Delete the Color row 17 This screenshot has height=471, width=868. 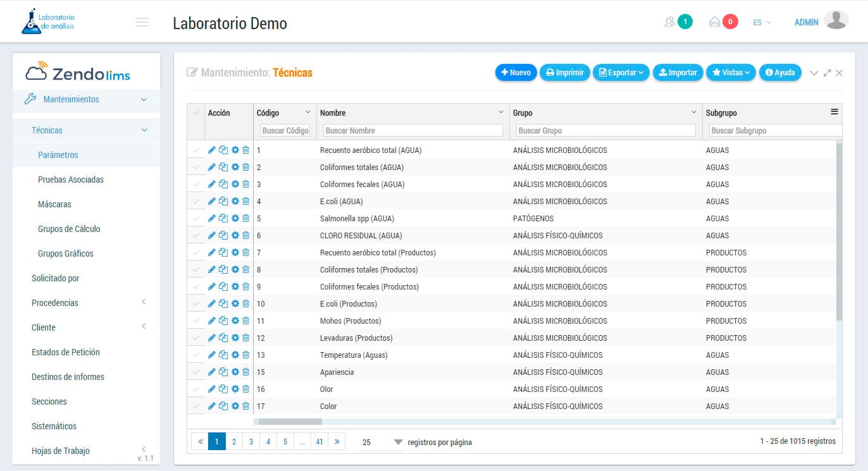pos(246,407)
